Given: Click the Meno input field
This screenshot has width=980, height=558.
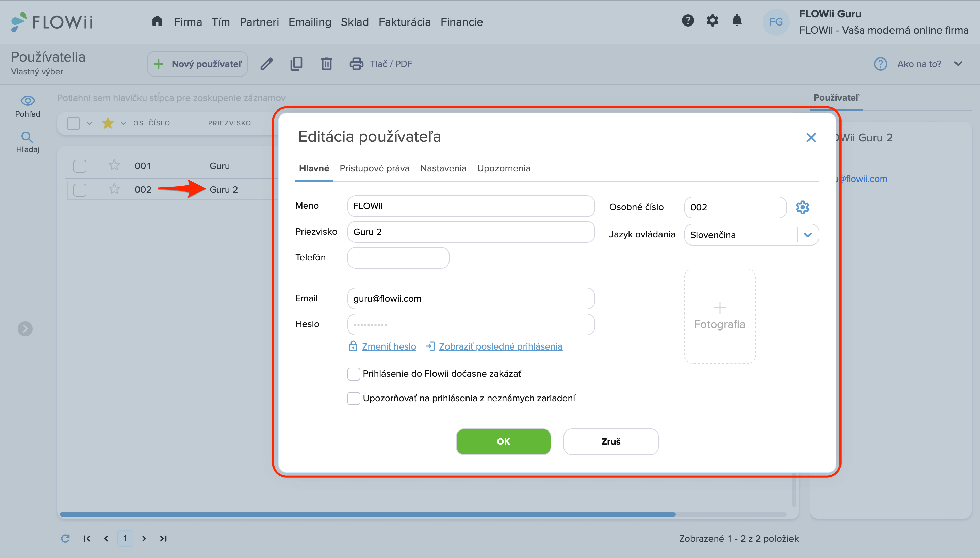Looking at the screenshot, I should 471,206.
